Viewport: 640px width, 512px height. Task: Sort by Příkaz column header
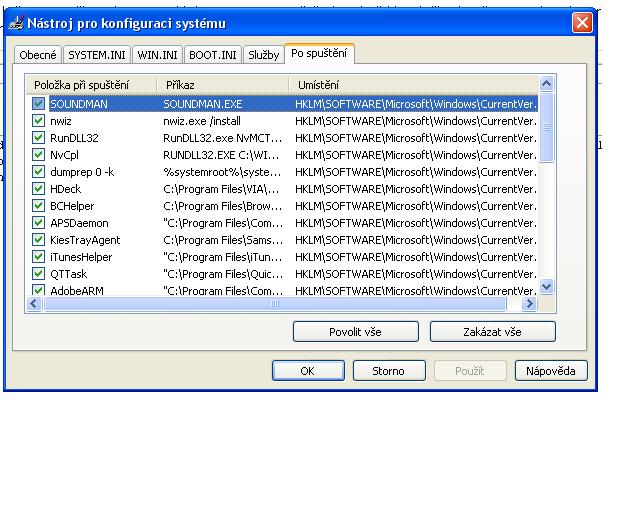coord(223,85)
